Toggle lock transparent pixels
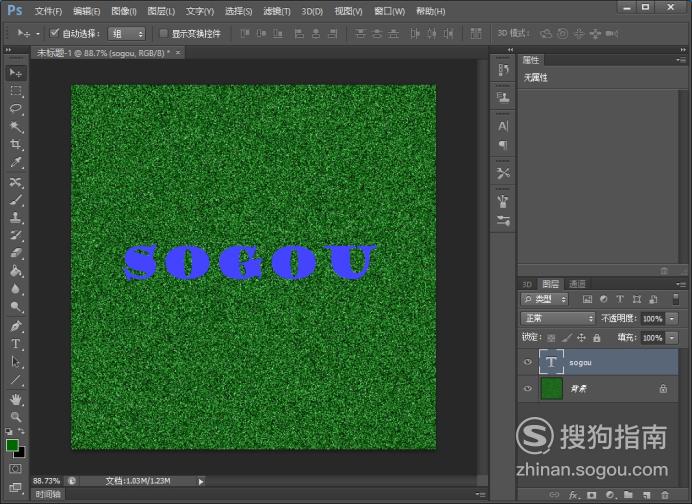The width and height of the screenshot is (692, 504). point(551,338)
